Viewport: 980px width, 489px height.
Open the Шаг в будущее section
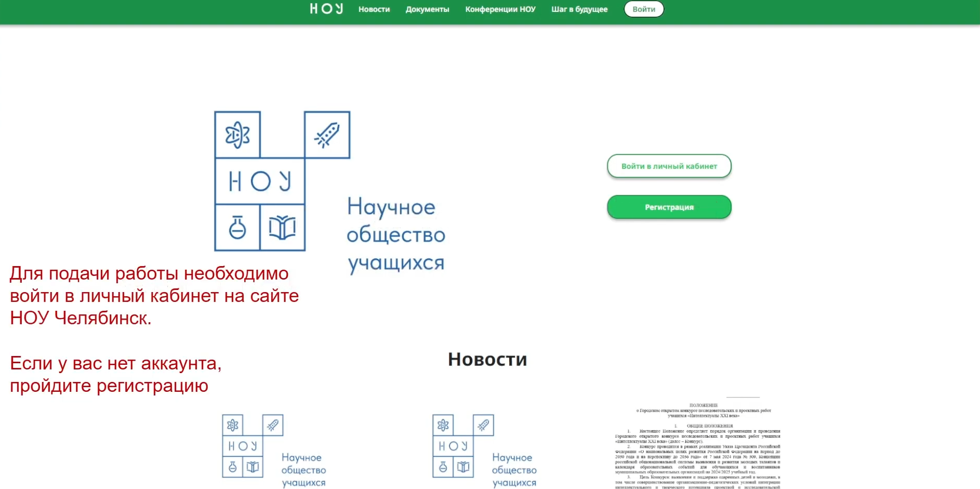pyautogui.click(x=579, y=9)
